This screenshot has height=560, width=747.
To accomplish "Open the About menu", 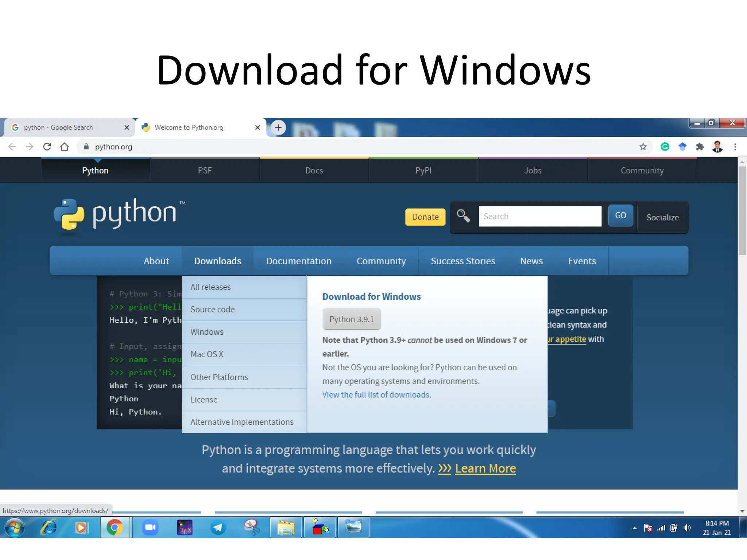I will [156, 261].
